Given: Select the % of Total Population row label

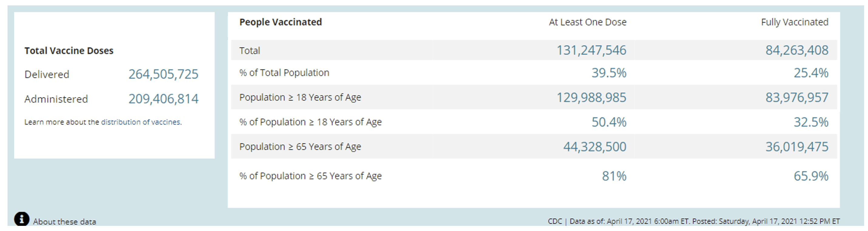Looking at the screenshot, I should 284,73.
